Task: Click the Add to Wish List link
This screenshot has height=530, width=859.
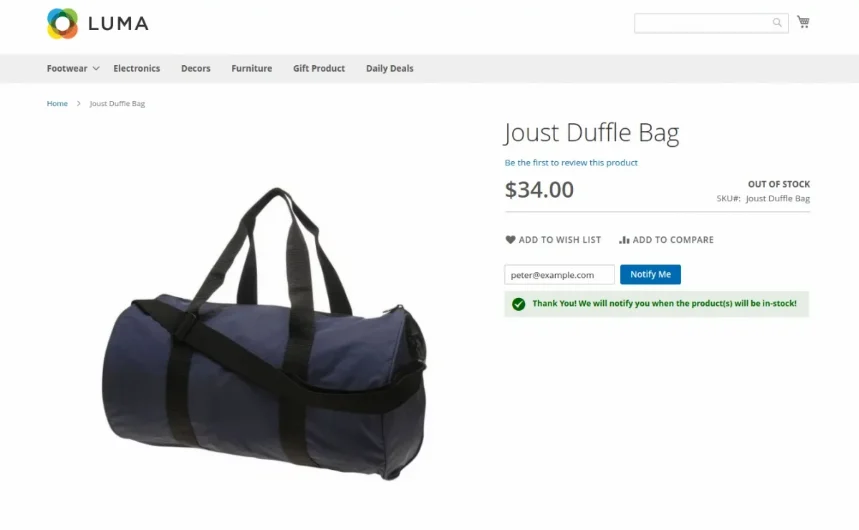Action: [553, 240]
